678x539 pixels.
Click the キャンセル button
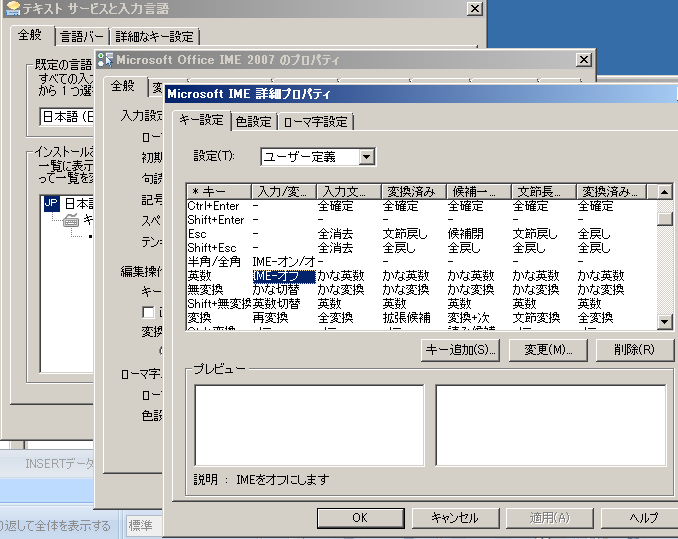pos(455,518)
